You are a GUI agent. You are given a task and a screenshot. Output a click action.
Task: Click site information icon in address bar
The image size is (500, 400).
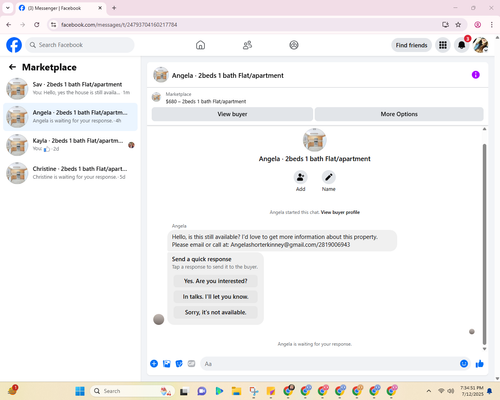(x=54, y=25)
